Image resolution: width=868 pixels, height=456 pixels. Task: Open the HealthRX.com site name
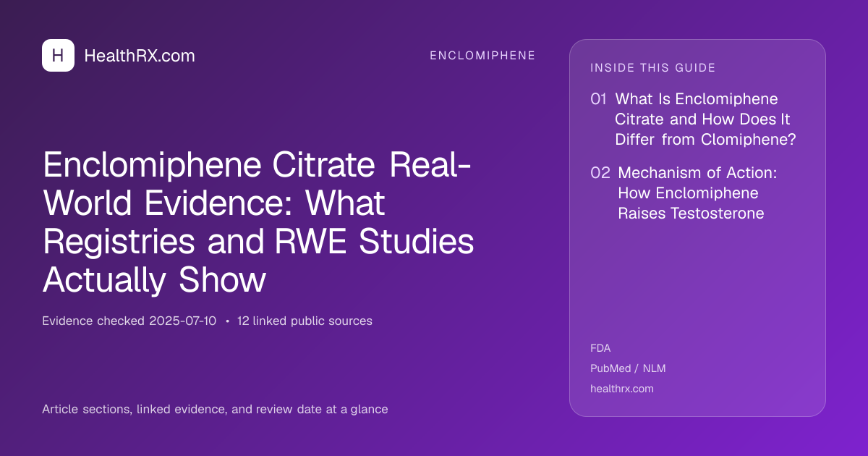pos(140,56)
